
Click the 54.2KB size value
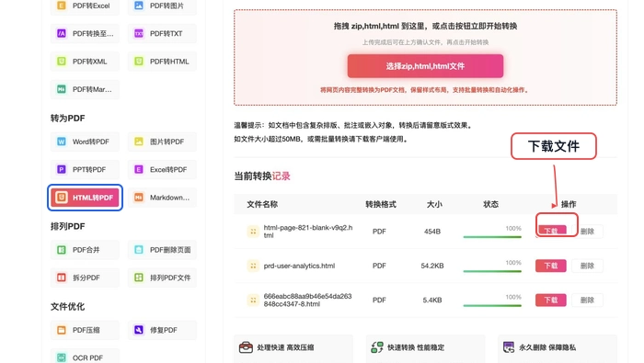pos(432,266)
